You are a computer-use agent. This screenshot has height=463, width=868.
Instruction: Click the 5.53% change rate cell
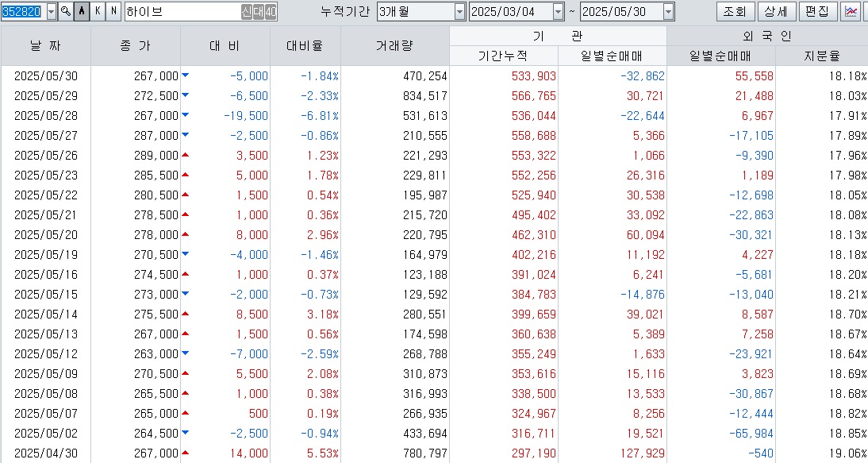(323, 453)
